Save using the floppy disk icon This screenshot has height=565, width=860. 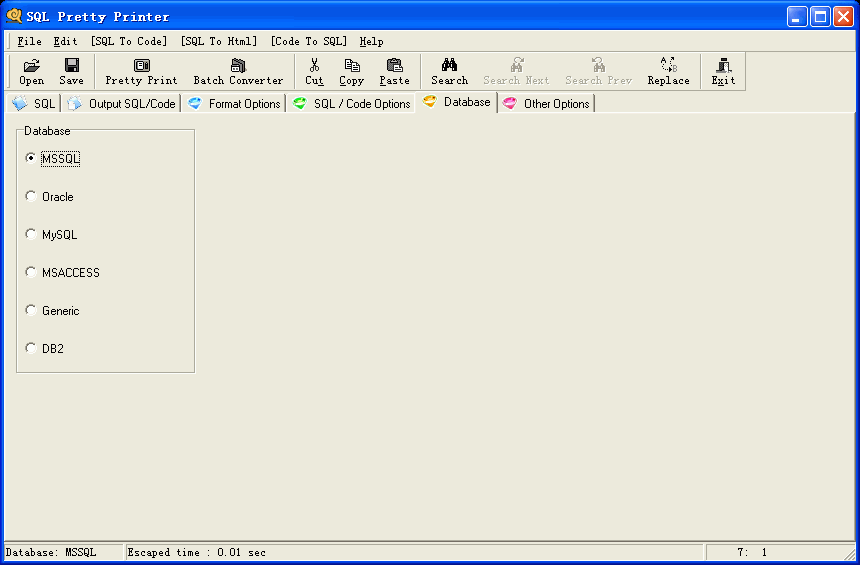click(71, 71)
